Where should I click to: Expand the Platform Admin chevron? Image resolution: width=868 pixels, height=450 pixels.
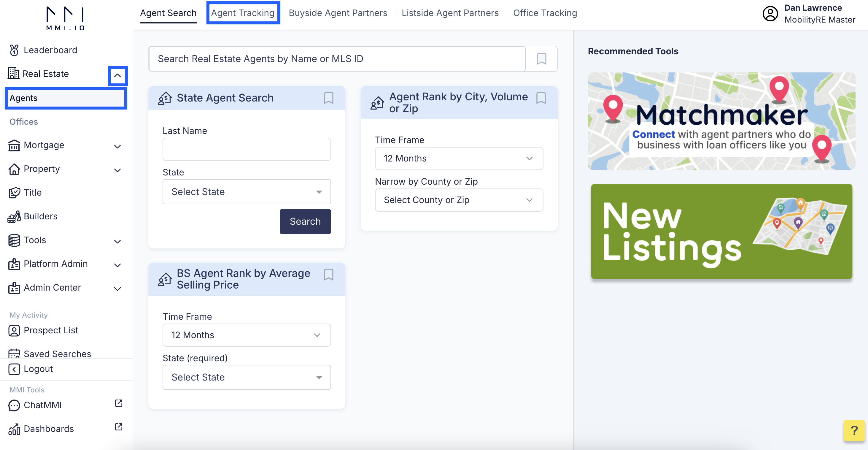click(117, 265)
